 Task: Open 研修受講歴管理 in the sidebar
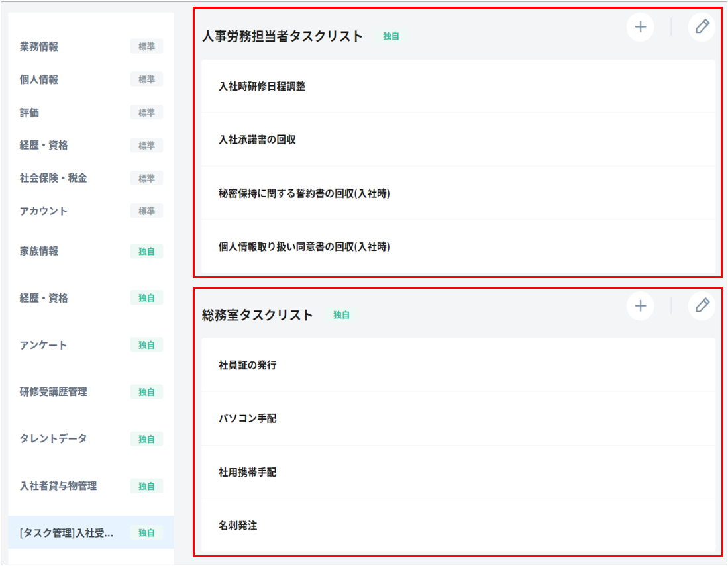53,392
